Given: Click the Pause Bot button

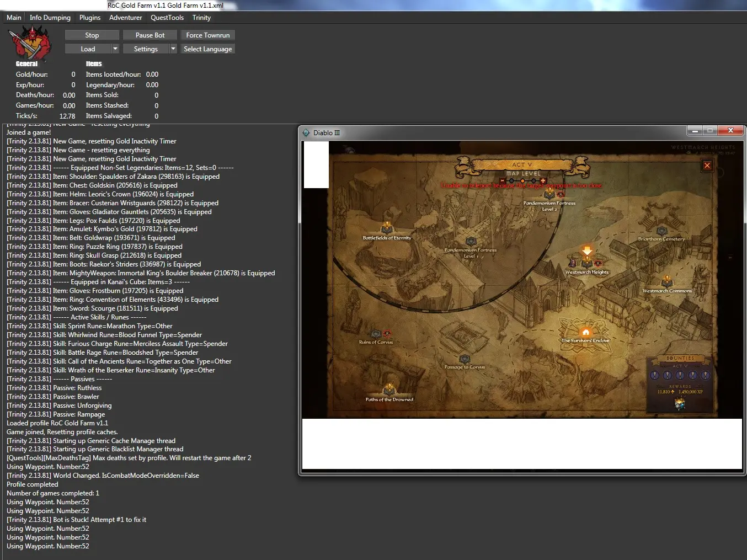Looking at the screenshot, I should coord(150,35).
